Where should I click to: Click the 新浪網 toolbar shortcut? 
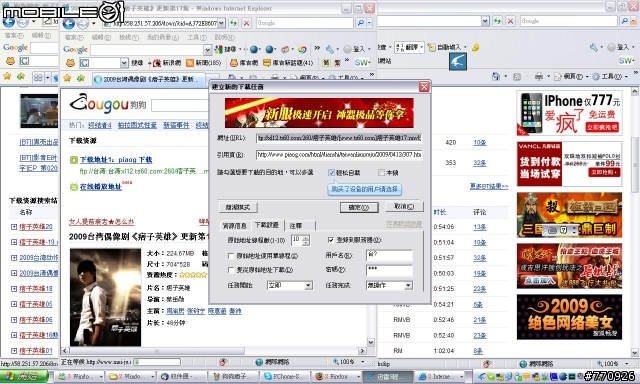[167, 63]
